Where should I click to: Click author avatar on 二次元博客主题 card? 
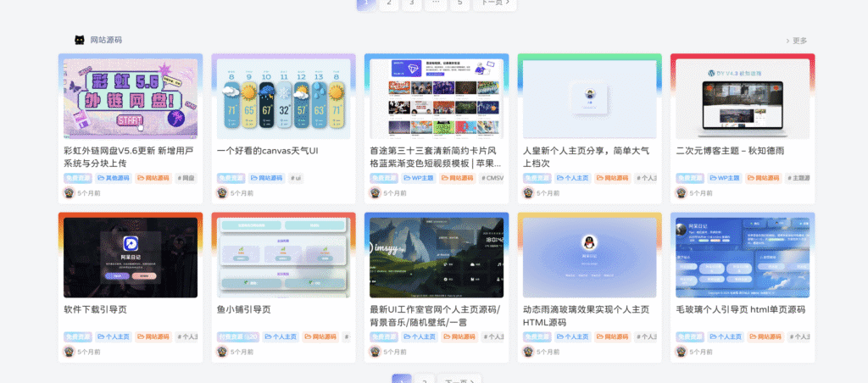[682, 192]
